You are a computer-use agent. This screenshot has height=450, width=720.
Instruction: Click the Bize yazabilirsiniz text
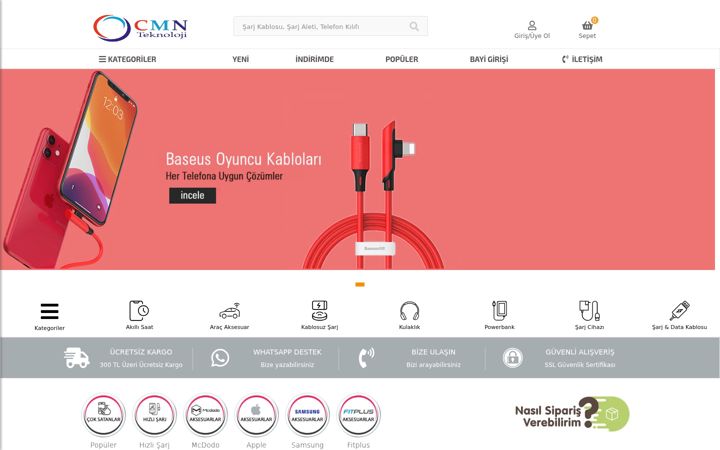pyautogui.click(x=287, y=365)
